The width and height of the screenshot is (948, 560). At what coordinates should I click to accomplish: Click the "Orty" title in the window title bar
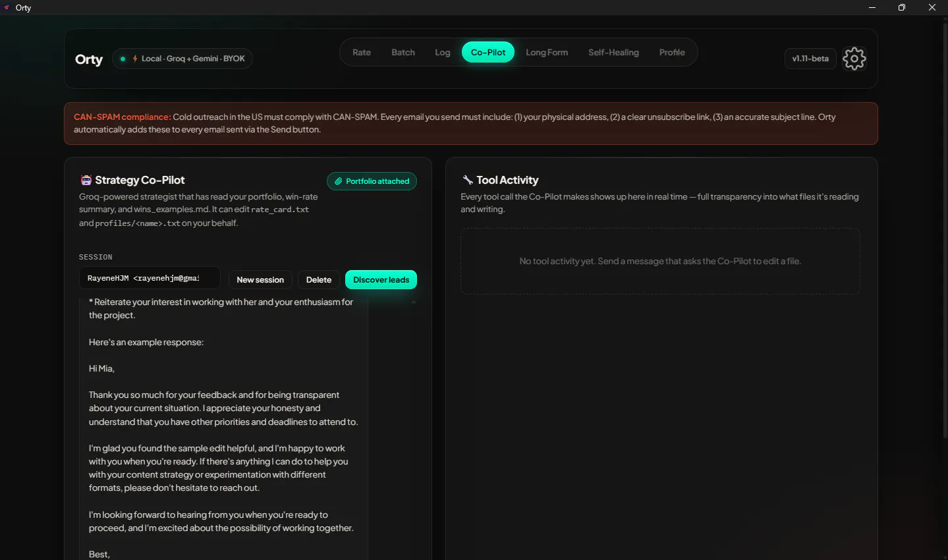click(24, 8)
